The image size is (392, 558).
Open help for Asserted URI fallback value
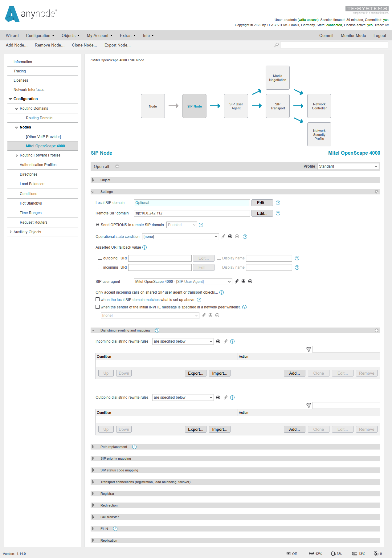(x=145, y=247)
